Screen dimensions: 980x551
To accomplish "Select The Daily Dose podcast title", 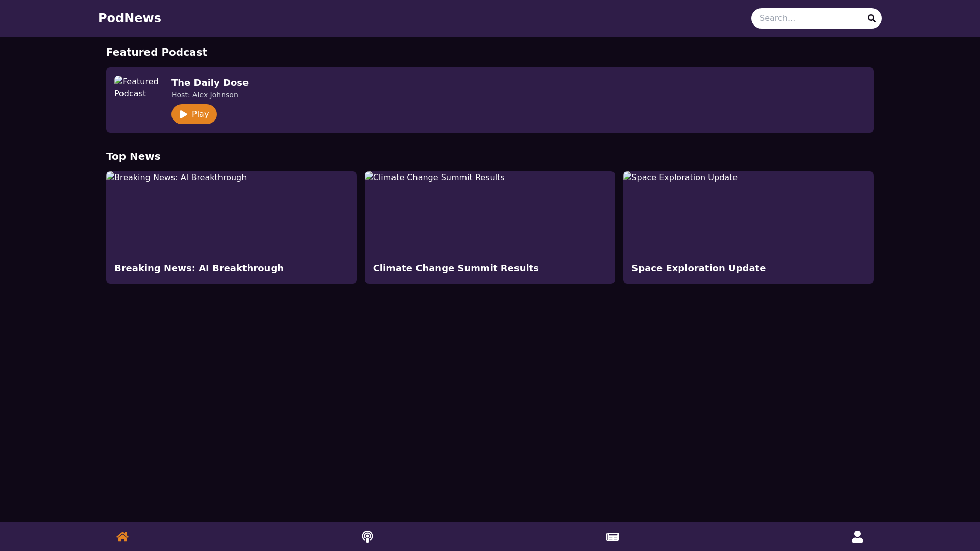I will [210, 82].
